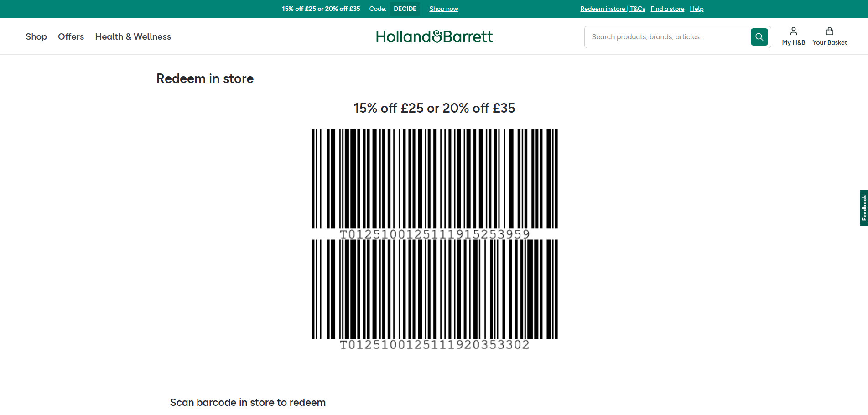Click the green search magnifier button
This screenshot has height=415, width=868.
pyautogui.click(x=759, y=37)
